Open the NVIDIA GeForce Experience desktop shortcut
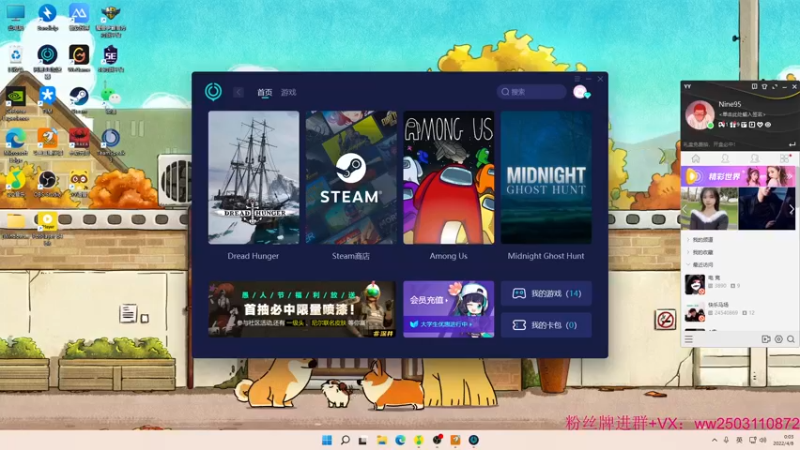This screenshot has width=800, height=450. tap(15, 104)
